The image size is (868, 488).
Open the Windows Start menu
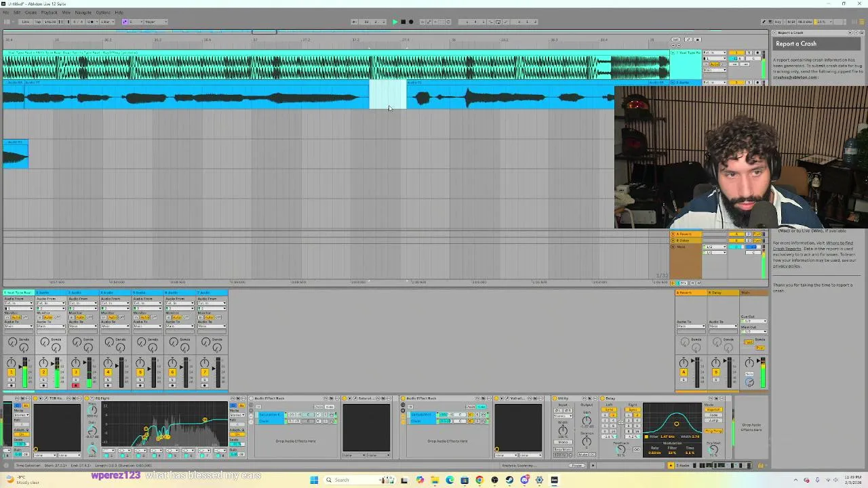(x=314, y=480)
